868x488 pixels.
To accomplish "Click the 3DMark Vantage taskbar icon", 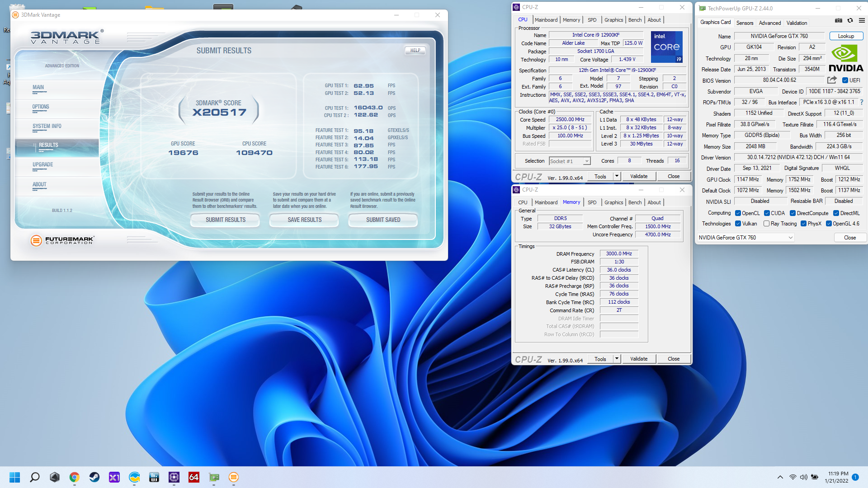I will click(x=234, y=477).
